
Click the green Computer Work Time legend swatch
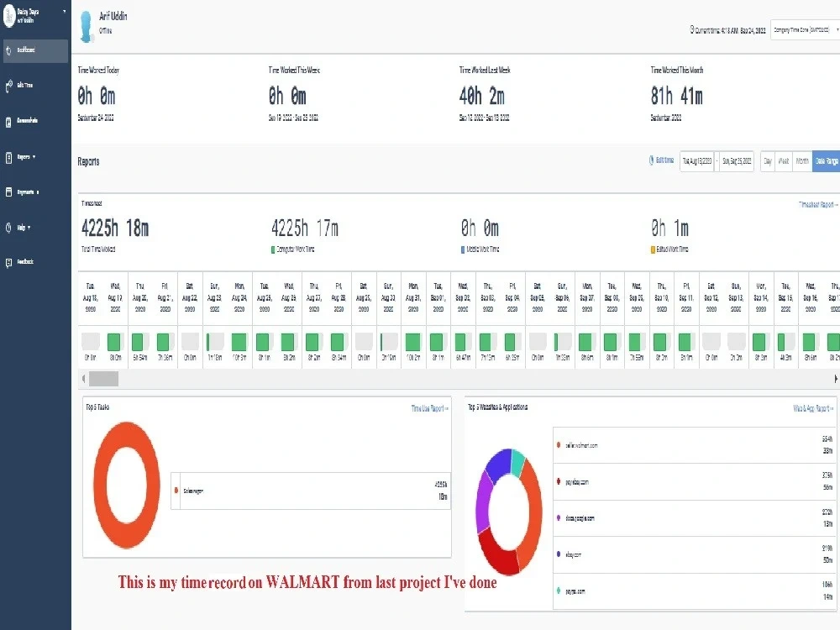[x=273, y=249]
